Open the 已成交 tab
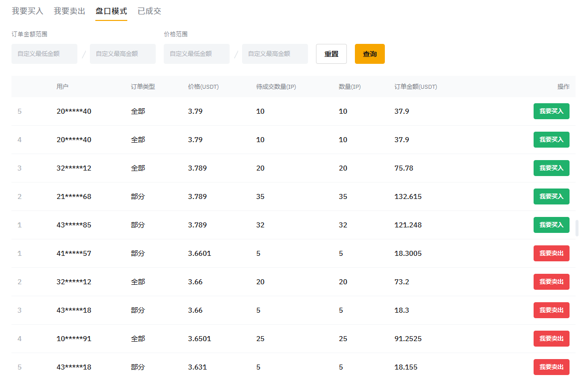The width and height of the screenshot is (588, 386). point(149,11)
